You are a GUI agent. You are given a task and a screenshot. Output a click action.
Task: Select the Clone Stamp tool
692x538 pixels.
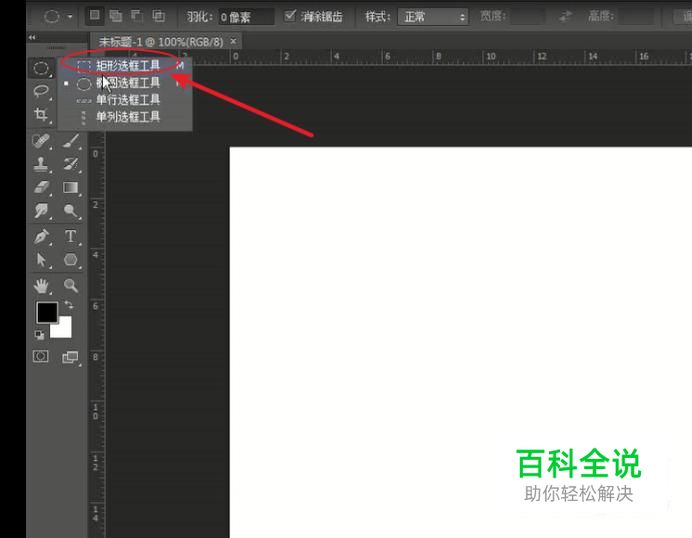point(41,164)
